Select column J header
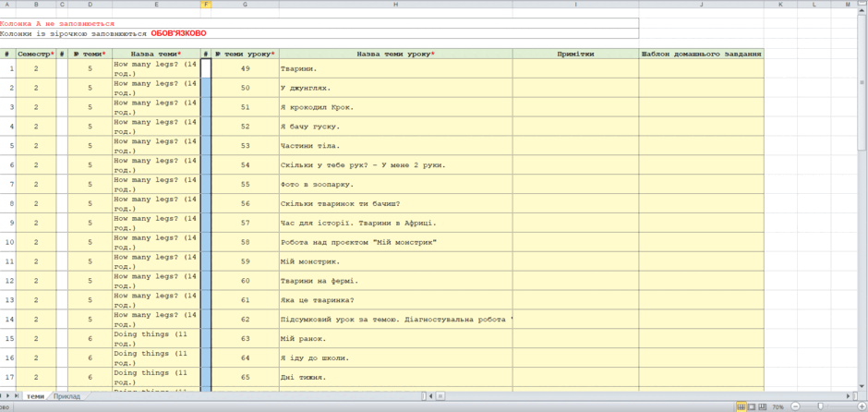868x412 pixels. 702,4
